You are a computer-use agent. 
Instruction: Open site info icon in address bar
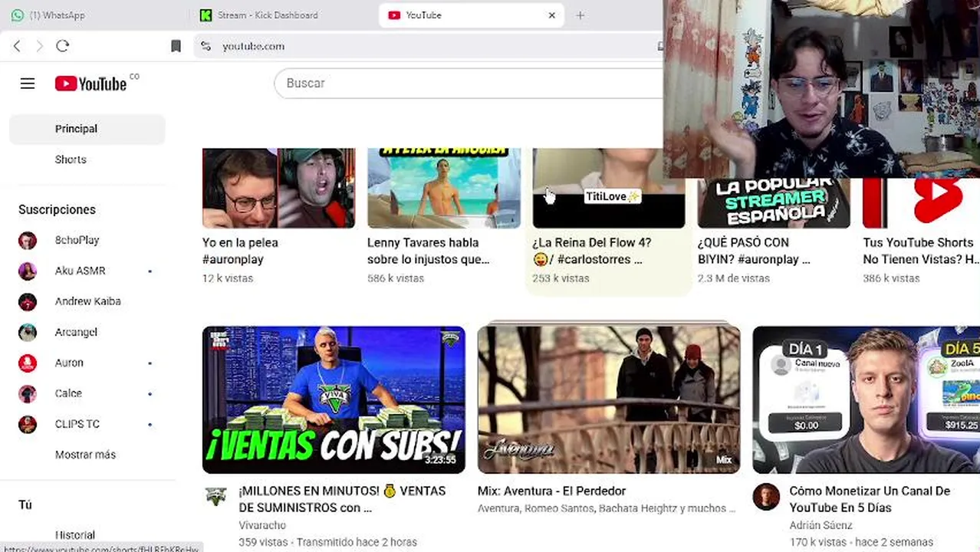pyautogui.click(x=206, y=46)
